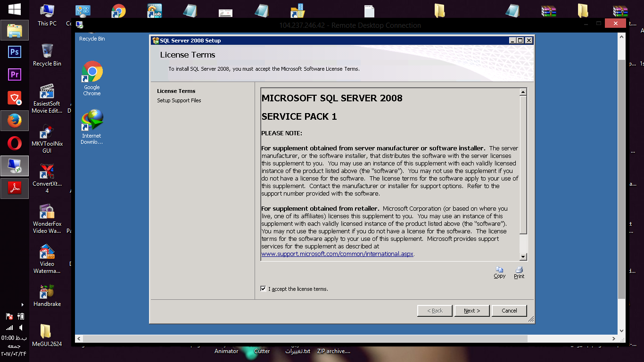
Task: Click the RDP window vertical scrollbar thumb
Action: [x=621, y=179]
